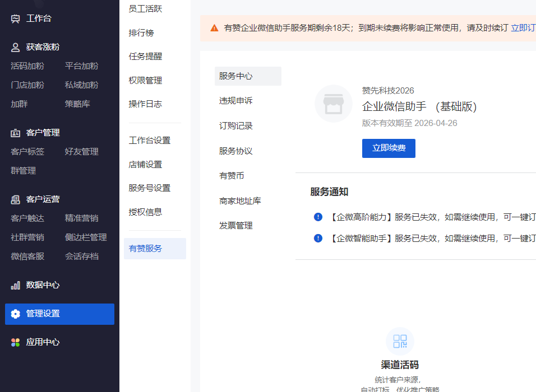This screenshot has height=392, width=536.
Task: Switch to the 违规申诉 tab
Action: tap(236, 101)
